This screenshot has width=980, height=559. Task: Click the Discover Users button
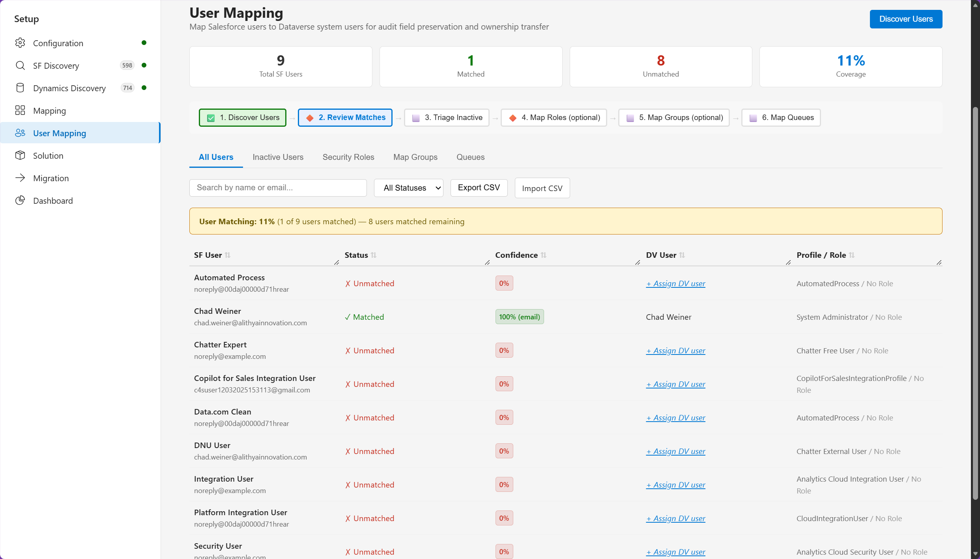tap(906, 19)
